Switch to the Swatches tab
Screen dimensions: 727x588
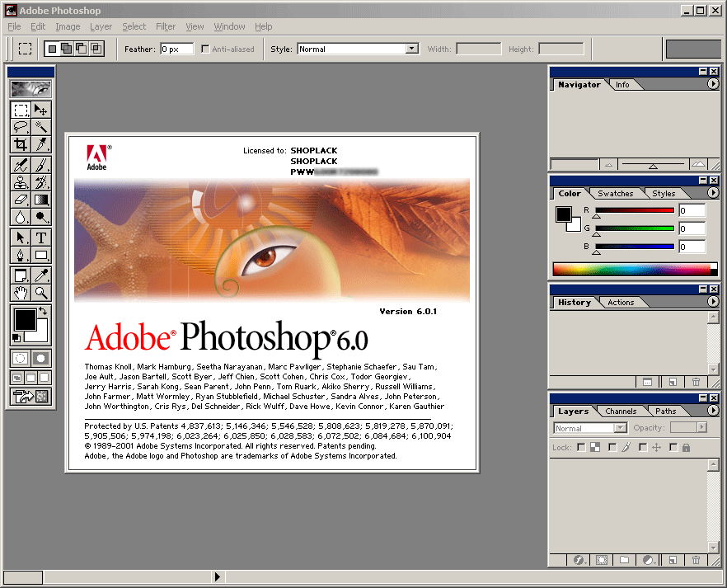click(615, 193)
